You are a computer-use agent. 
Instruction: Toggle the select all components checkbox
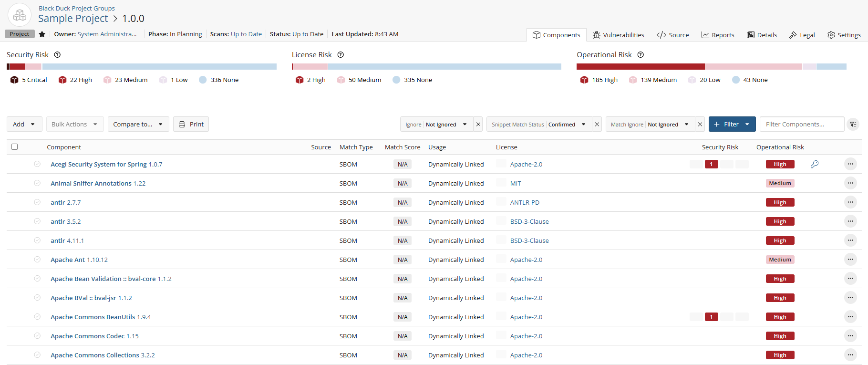click(15, 147)
